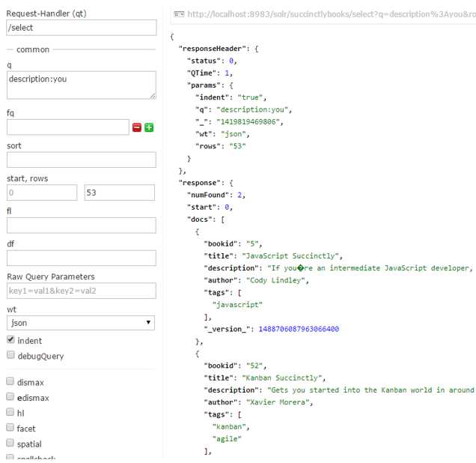This screenshot has height=463, width=476.
Task: Click the description starting "If you're an intermediate"
Action: pyautogui.click(x=371, y=268)
